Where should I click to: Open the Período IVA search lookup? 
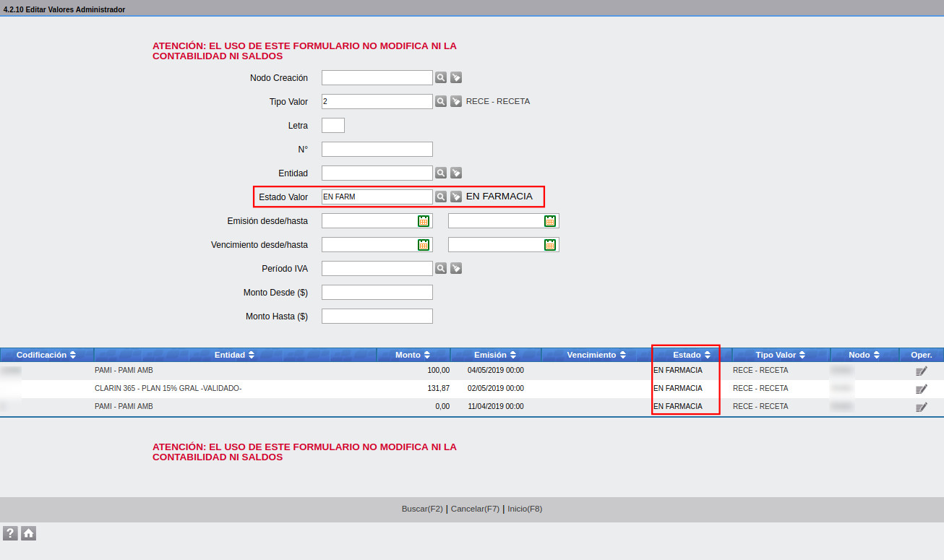coord(440,269)
